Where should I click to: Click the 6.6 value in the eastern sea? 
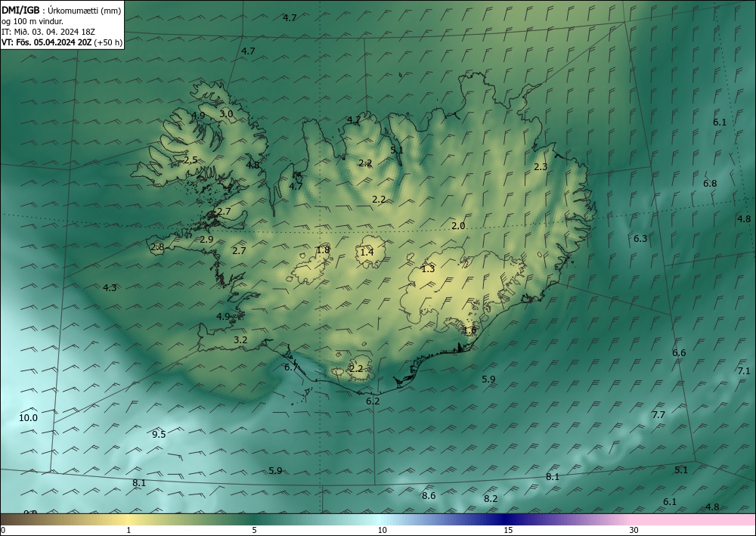[679, 353]
